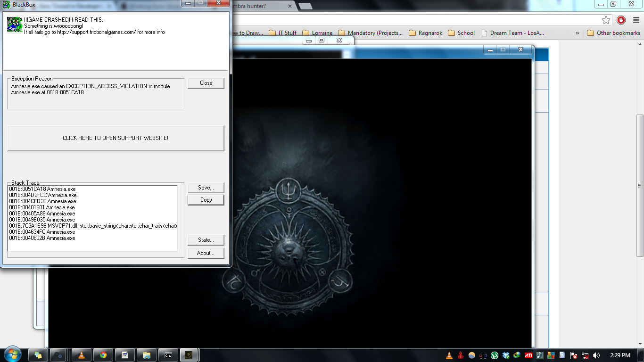Click the Chrome icon in the taskbar
644x362 pixels.
coord(103,355)
